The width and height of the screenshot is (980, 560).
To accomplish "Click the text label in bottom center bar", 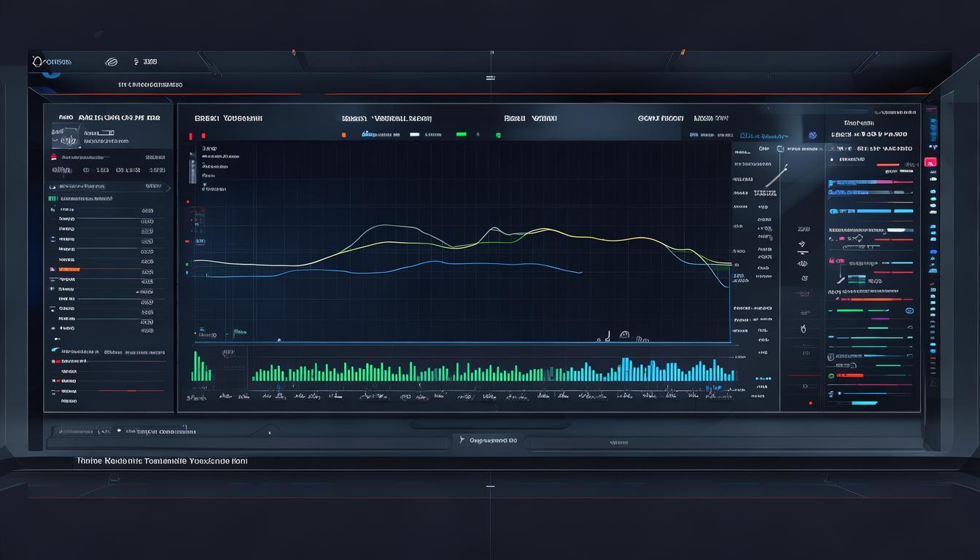I will (494, 440).
